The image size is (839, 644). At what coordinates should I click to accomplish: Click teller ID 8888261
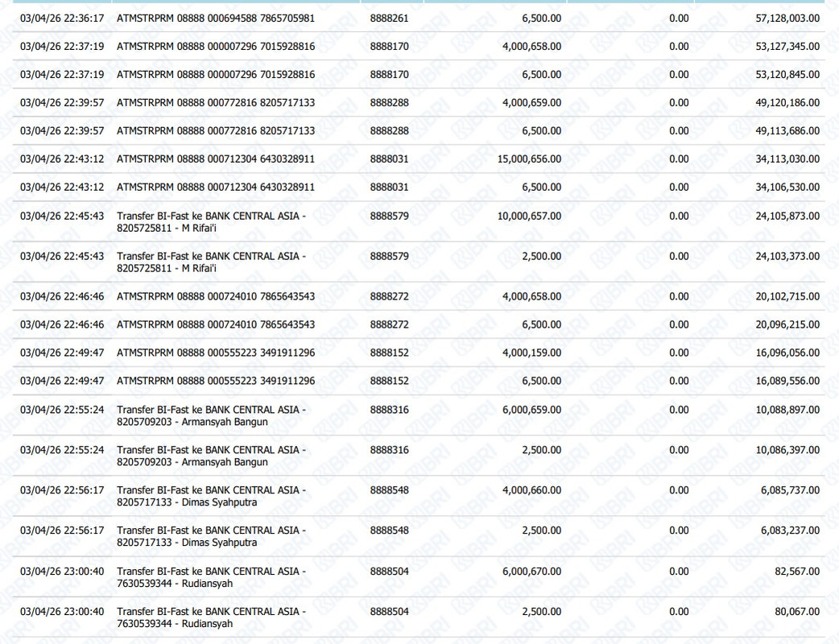coord(389,19)
